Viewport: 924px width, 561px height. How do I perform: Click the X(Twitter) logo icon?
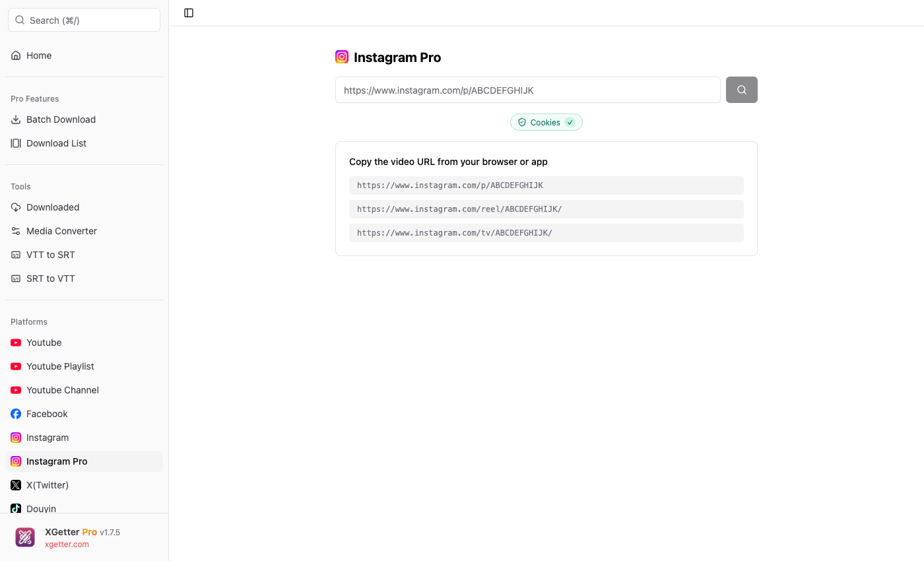pos(16,485)
